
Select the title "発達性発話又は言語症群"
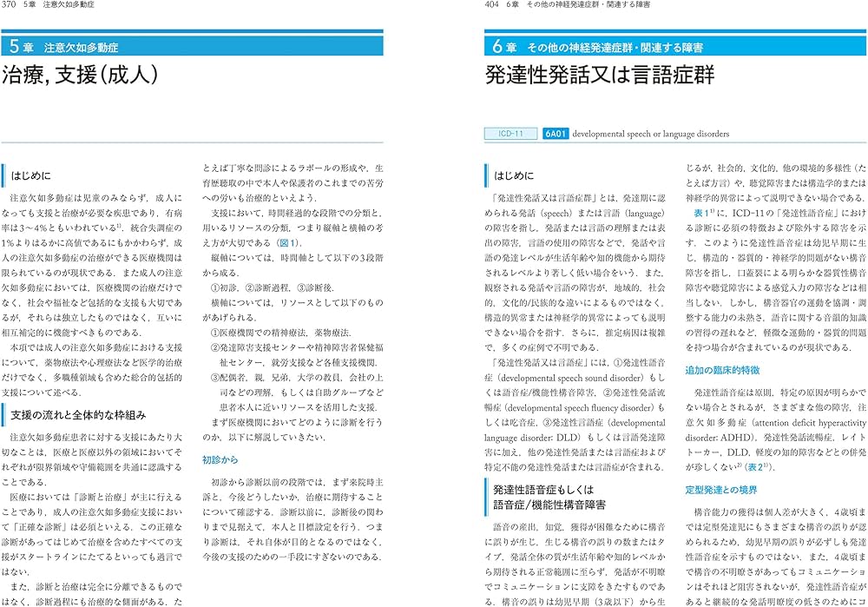600,75
